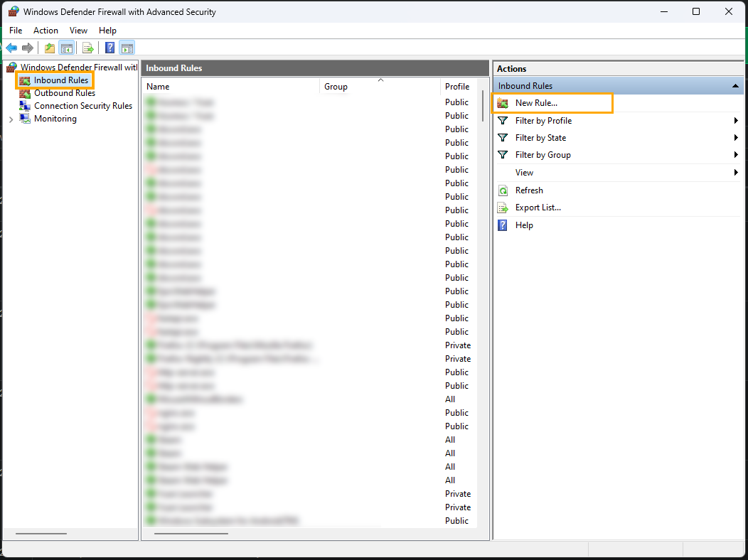
Task: Click the Refresh action
Action: [529, 190]
